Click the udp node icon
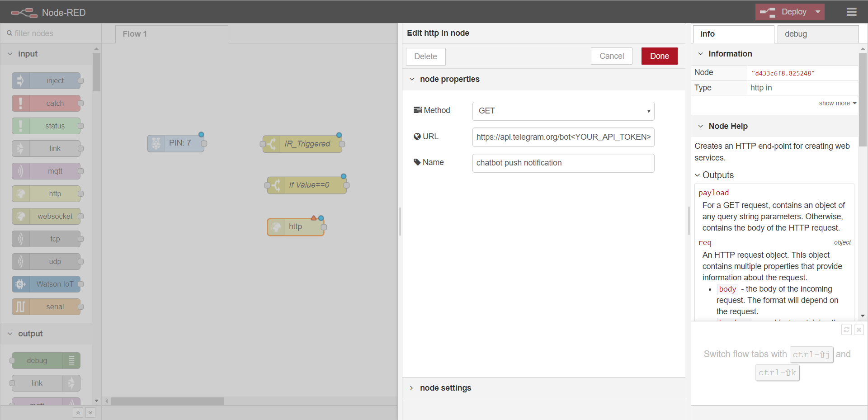The width and height of the screenshot is (868, 420). (x=20, y=262)
